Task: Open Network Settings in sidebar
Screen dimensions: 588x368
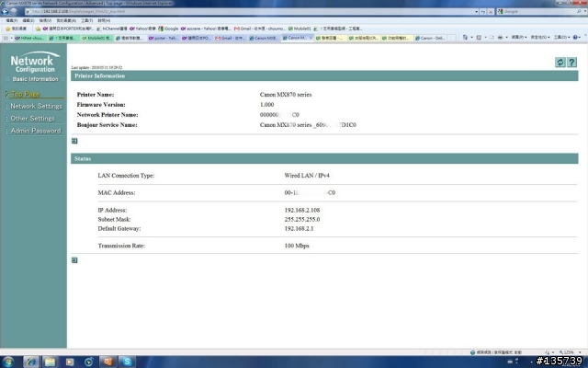Action: click(x=36, y=107)
